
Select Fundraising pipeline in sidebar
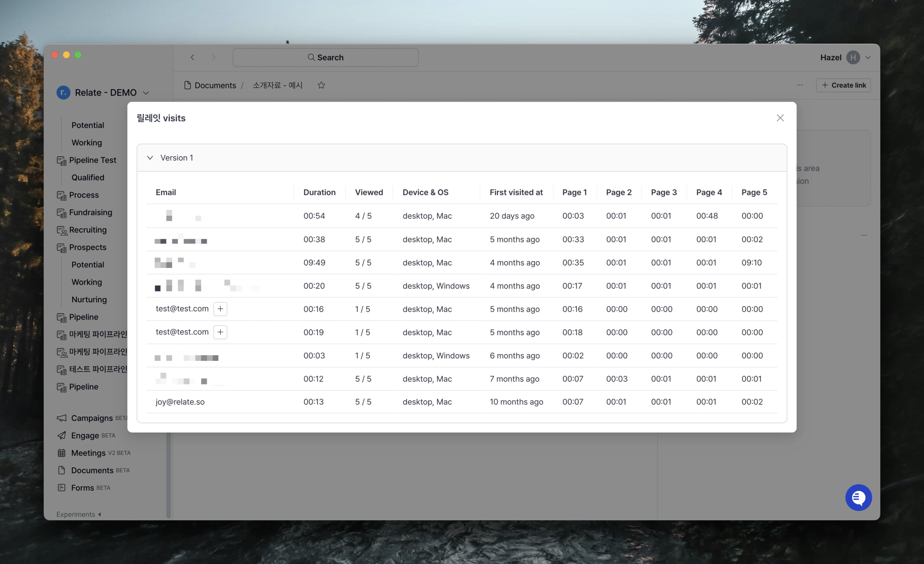point(90,212)
